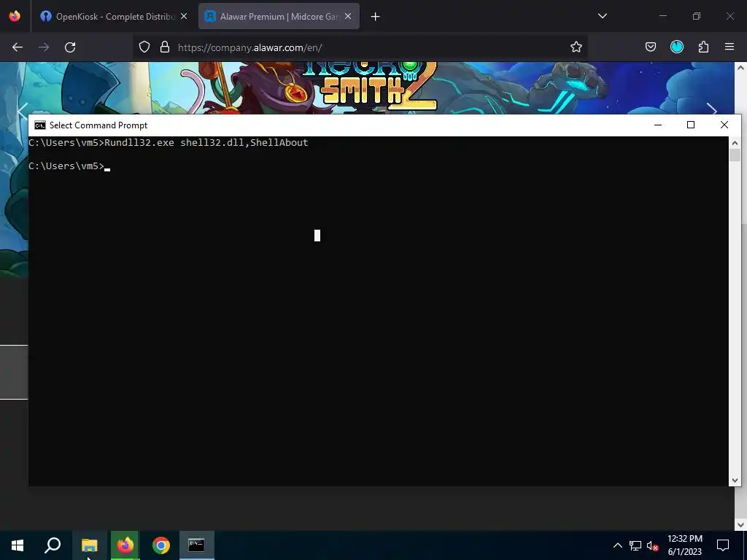Click the Command Prompt scrollbar down arrow
The height and width of the screenshot is (560, 747).
click(735, 481)
